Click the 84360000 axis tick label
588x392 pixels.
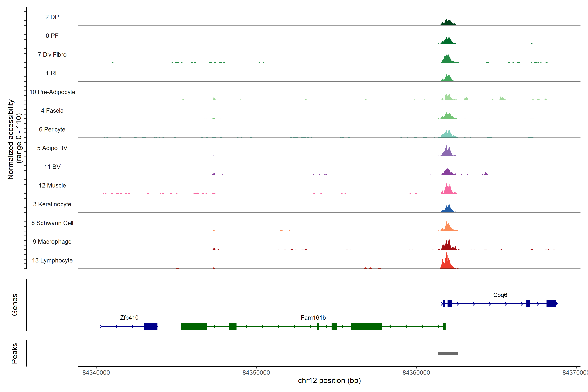[x=416, y=373]
